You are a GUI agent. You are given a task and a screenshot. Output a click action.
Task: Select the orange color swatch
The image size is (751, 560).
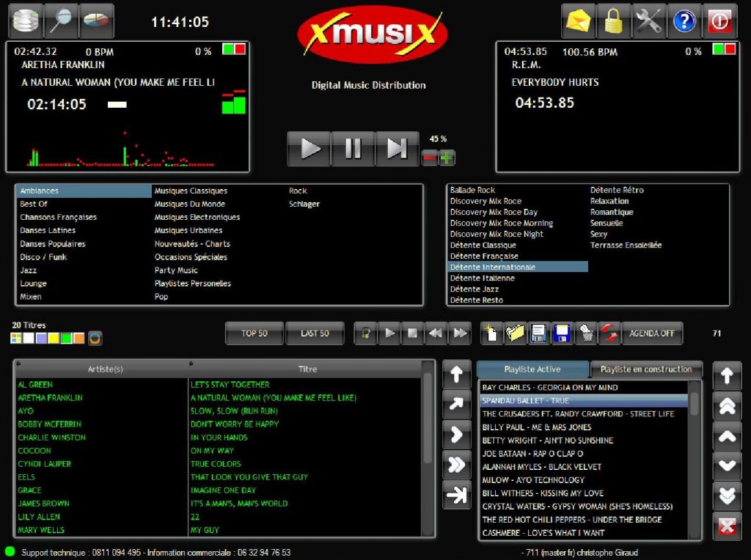79,339
